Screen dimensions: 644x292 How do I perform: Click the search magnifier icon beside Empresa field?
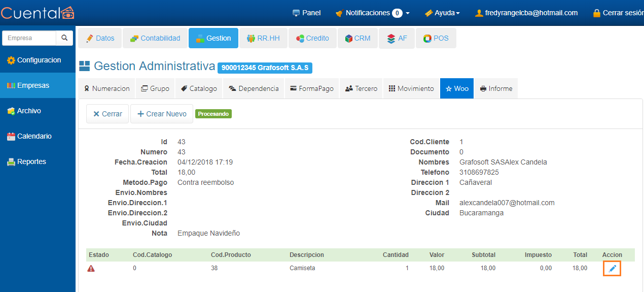[64, 38]
